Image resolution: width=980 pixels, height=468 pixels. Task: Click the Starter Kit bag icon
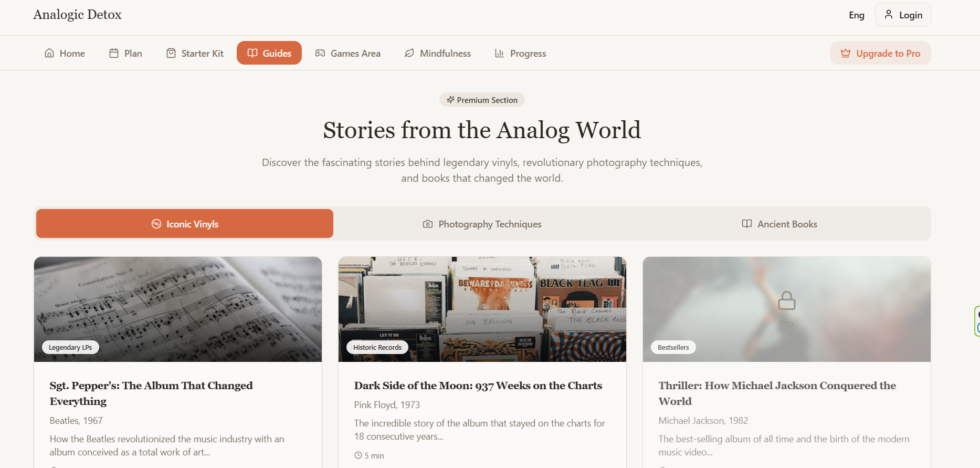tap(171, 53)
